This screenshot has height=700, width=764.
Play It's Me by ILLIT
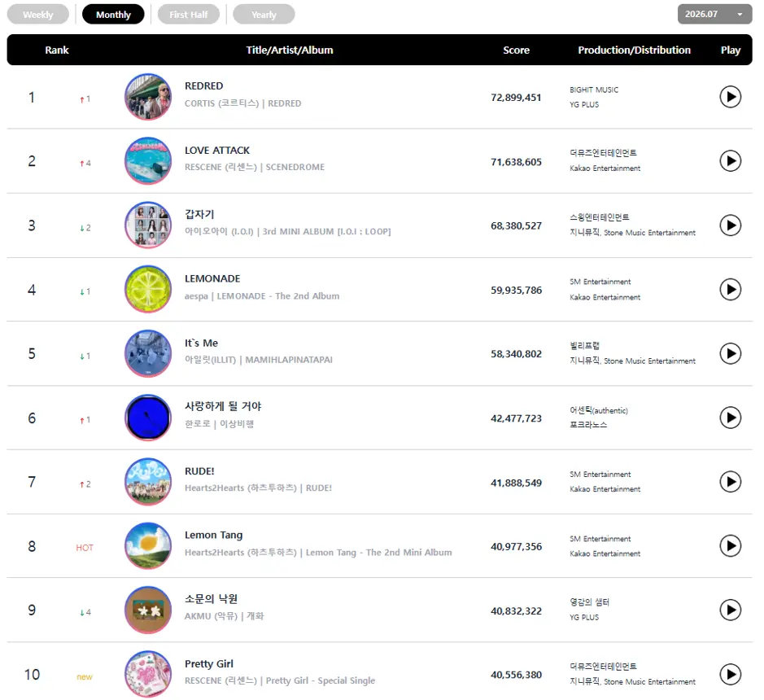[730, 353]
